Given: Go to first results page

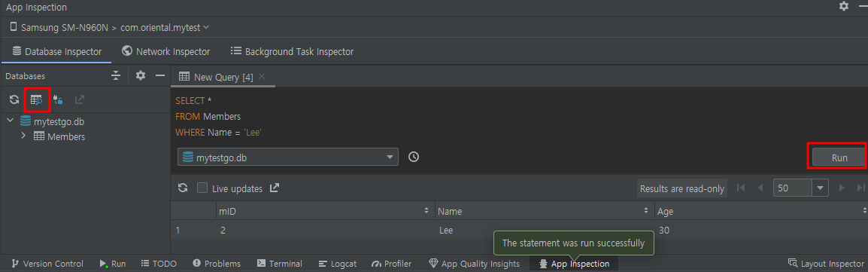Looking at the screenshot, I should point(741,188).
